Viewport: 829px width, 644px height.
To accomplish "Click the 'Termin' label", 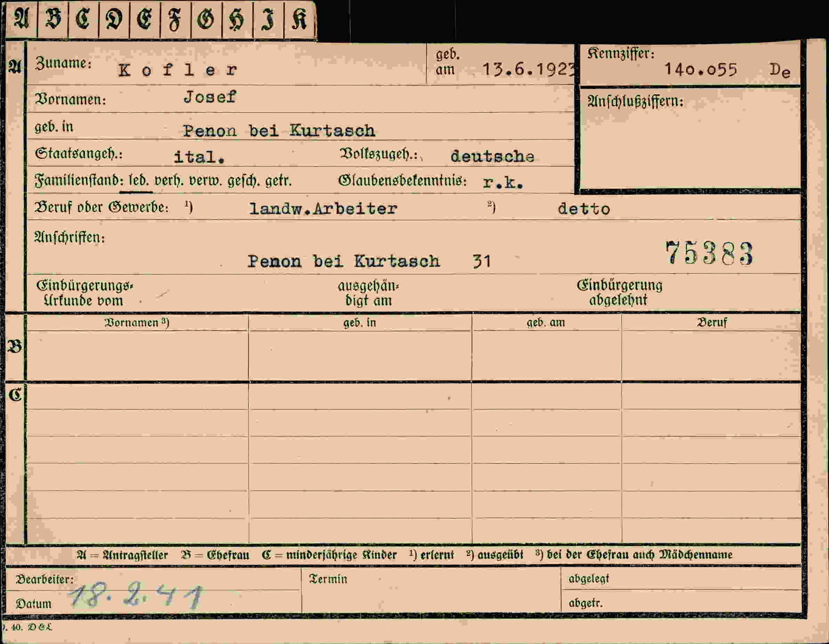I will coord(328,579).
